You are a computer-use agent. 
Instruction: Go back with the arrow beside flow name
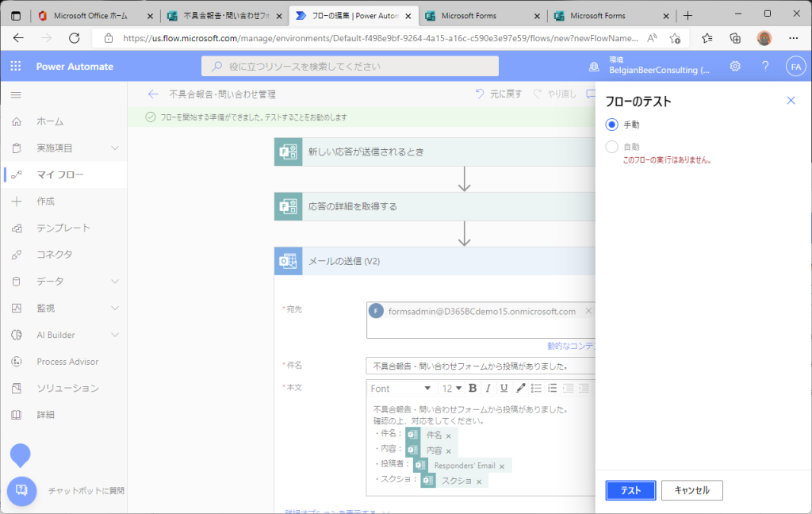pyautogui.click(x=153, y=94)
